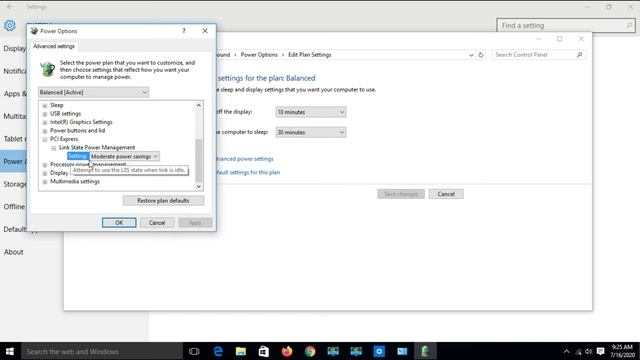Launch Microsoft Edge from the taskbar
The width and height of the screenshot is (640, 360).
(x=218, y=351)
